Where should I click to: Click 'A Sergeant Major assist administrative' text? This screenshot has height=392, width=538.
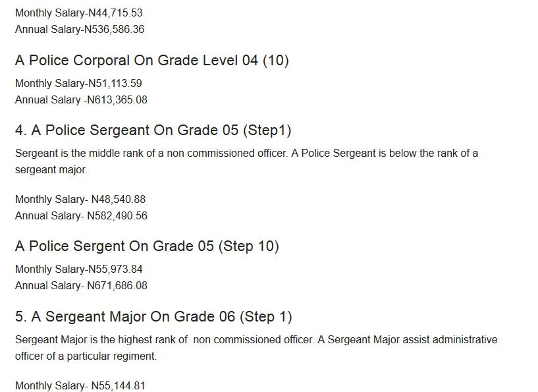pyautogui.click(x=408, y=340)
